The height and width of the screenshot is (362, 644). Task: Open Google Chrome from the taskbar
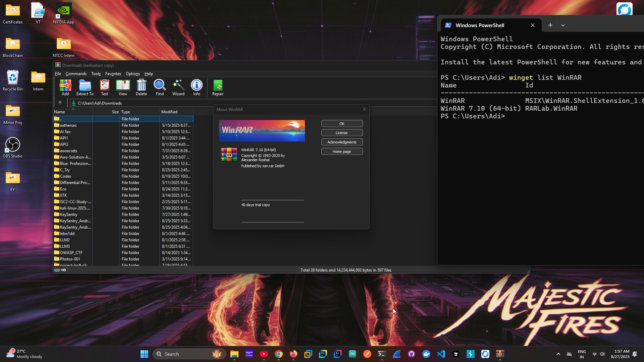[x=279, y=354]
